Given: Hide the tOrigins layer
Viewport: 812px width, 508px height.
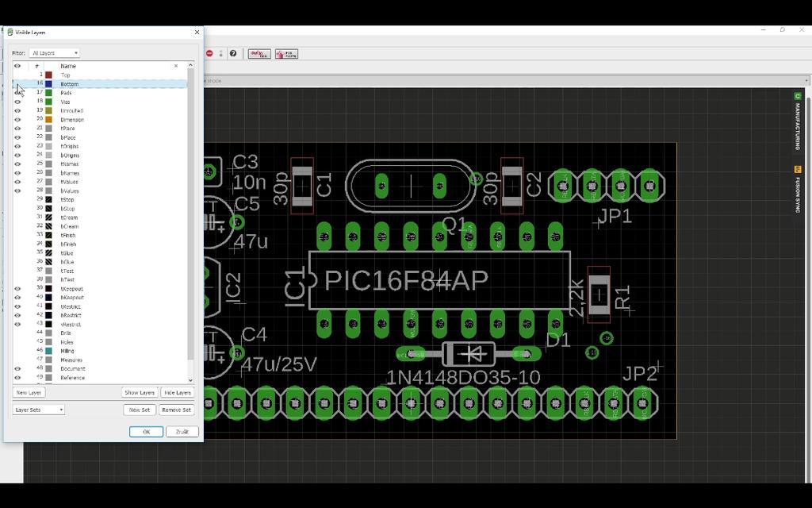Looking at the screenshot, I should [17, 146].
